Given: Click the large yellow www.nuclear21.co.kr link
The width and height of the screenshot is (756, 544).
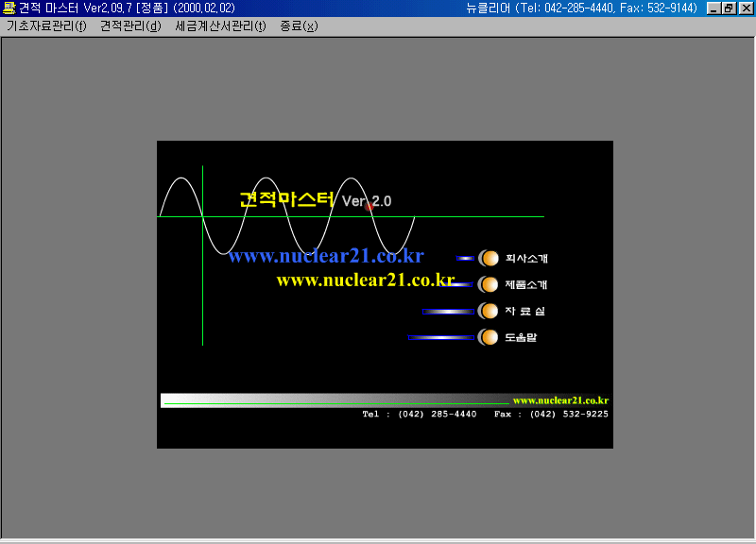Looking at the screenshot, I should 366,280.
